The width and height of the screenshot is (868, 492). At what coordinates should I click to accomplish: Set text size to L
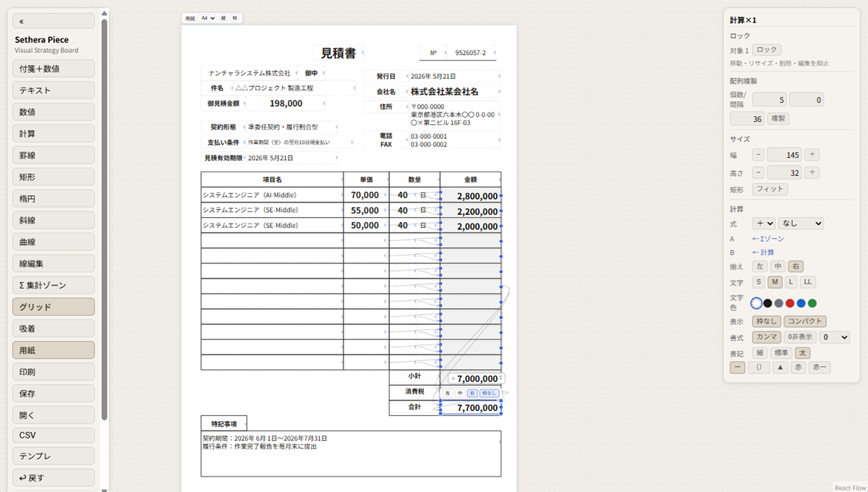click(791, 281)
